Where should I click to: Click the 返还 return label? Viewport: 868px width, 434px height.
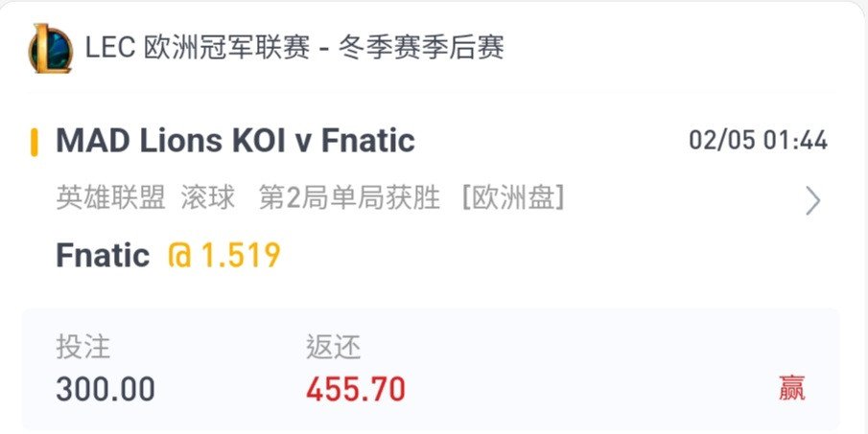tap(333, 348)
